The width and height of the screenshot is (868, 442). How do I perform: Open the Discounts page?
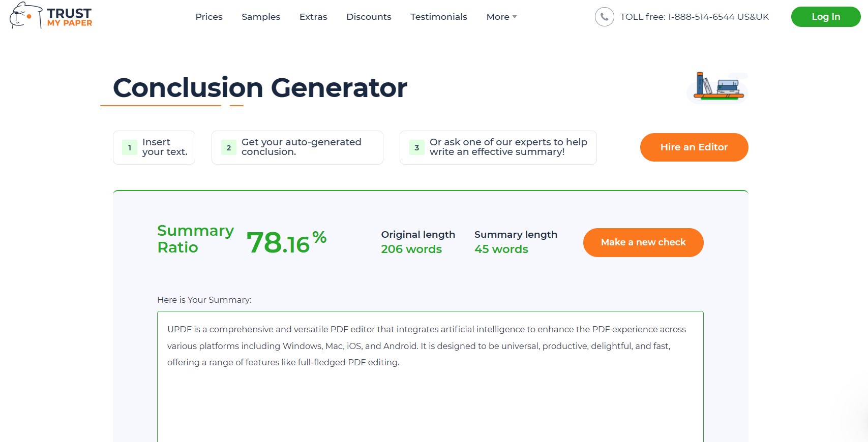369,17
